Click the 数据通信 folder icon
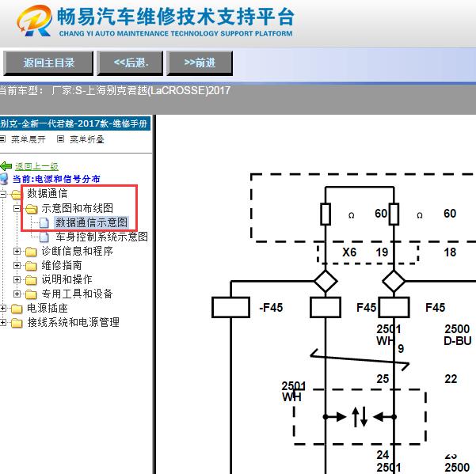The width and height of the screenshot is (476, 474). 17,194
